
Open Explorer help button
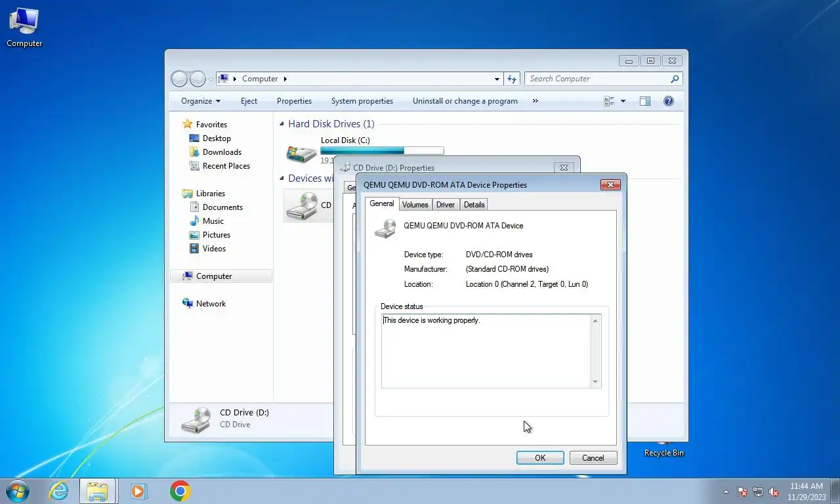click(669, 101)
